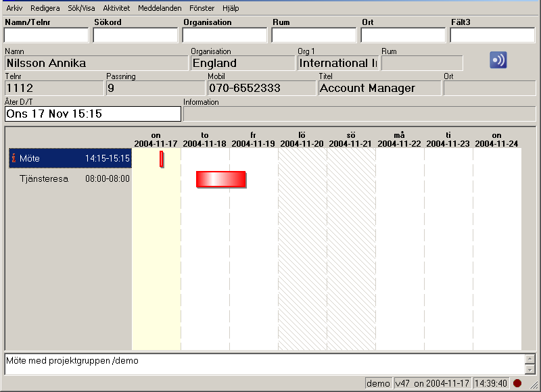Click the Ort search input field
541x392 pixels.
coord(403,35)
